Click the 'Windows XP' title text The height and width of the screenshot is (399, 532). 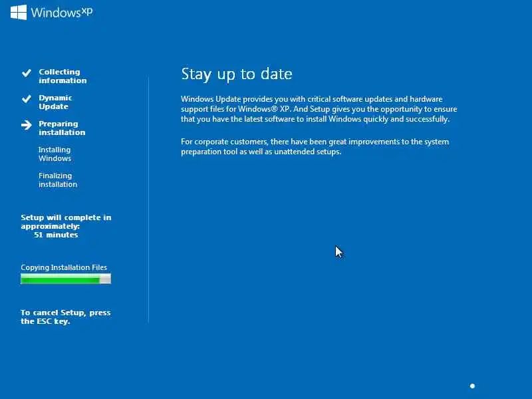(x=62, y=13)
